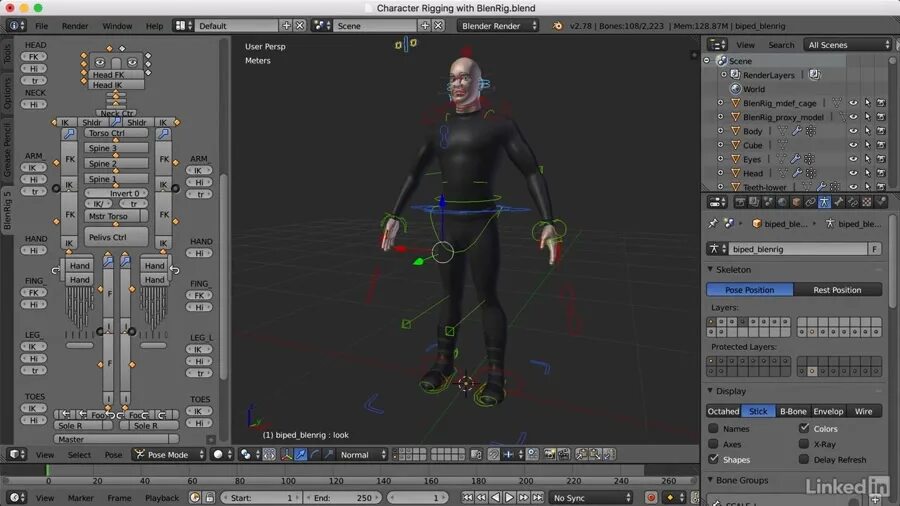The width and height of the screenshot is (900, 506).
Task: Select the scale manipulator icon
Action: tap(328, 454)
